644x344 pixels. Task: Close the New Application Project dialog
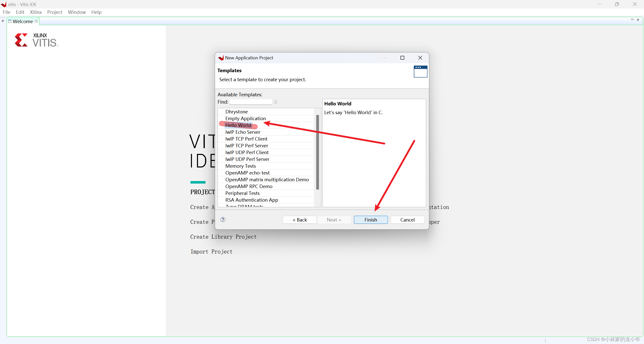pos(420,58)
